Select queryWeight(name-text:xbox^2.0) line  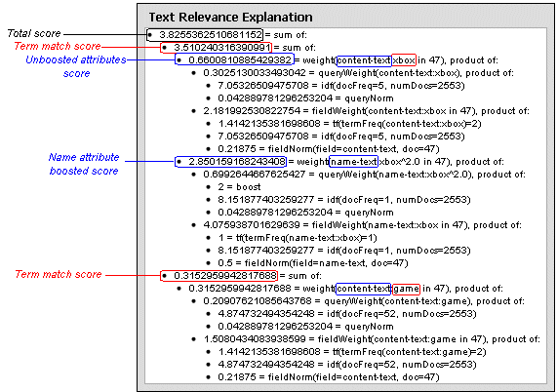pyautogui.click(x=364, y=175)
